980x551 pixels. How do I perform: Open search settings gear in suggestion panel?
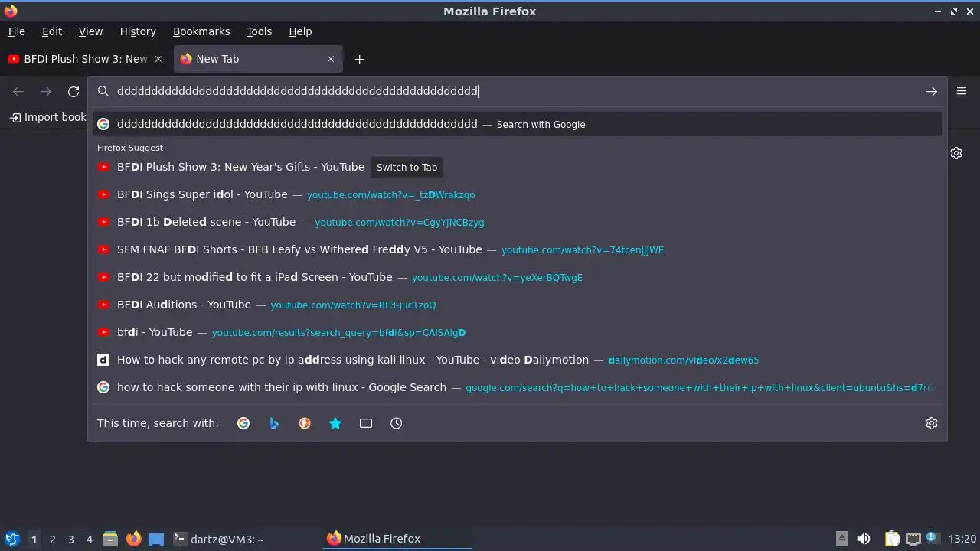(932, 423)
